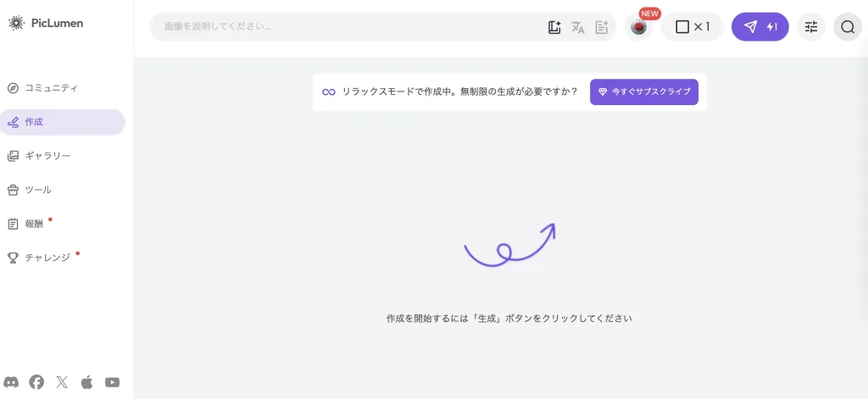The width and height of the screenshot is (868, 399).
Task: Open the Facebook link icon
Action: coord(36,382)
